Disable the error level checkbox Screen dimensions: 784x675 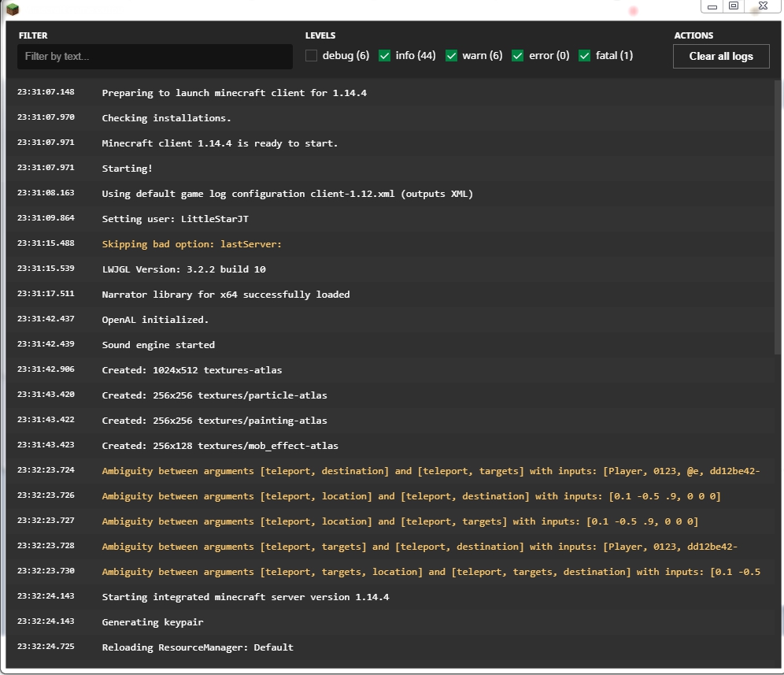click(518, 55)
